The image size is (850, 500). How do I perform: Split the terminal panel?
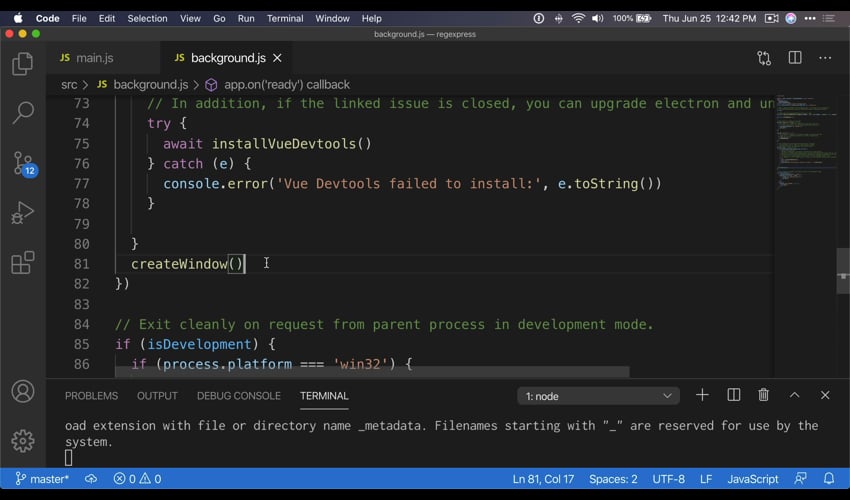(733, 395)
